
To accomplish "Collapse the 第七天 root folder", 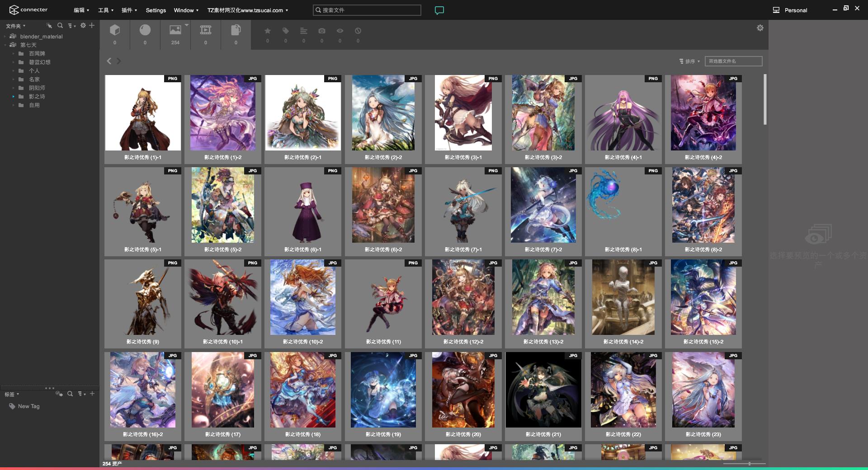I will [5, 45].
